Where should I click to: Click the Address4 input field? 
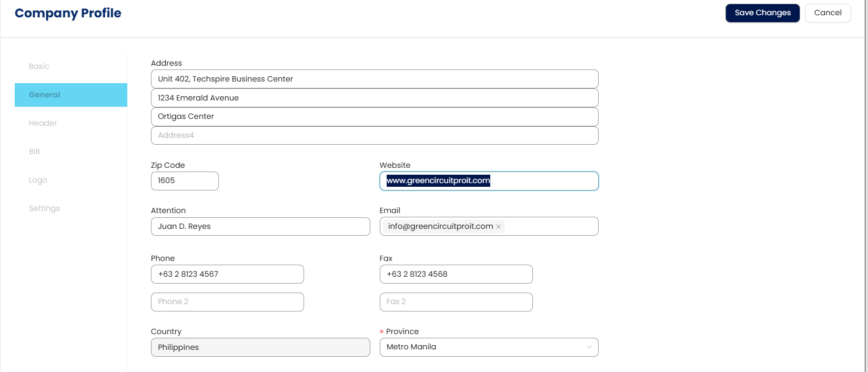(x=375, y=135)
